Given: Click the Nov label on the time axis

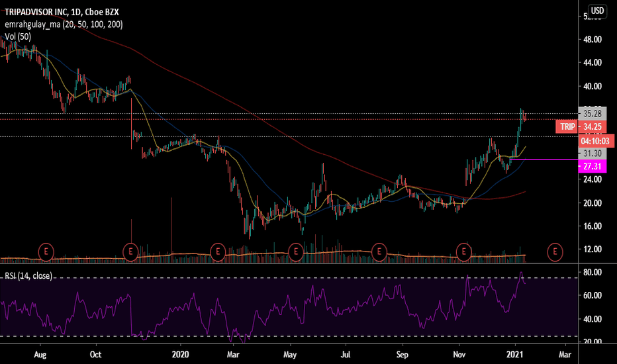Looking at the screenshot, I should (x=459, y=355).
